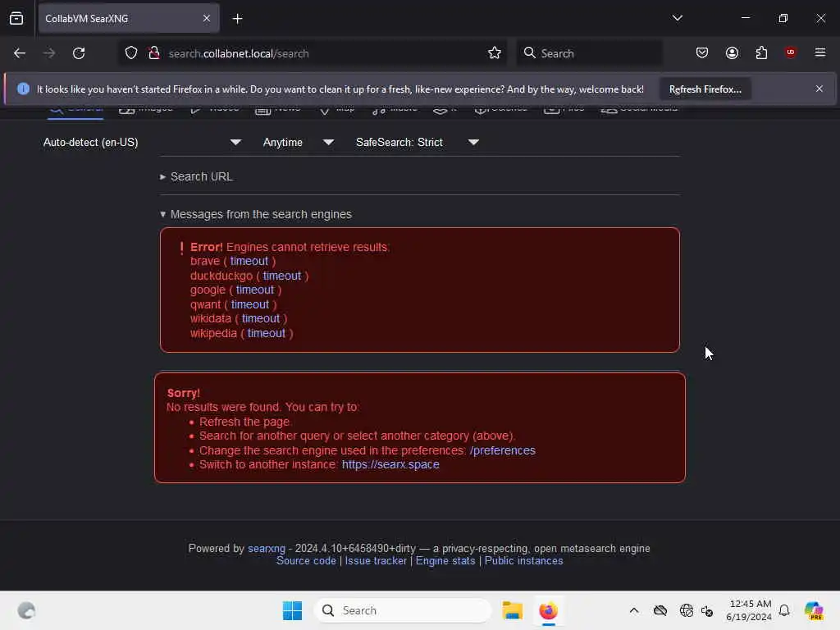This screenshot has height=630, width=840.
Task: Click the timeout link next to duckduckgo
Action: click(282, 276)
